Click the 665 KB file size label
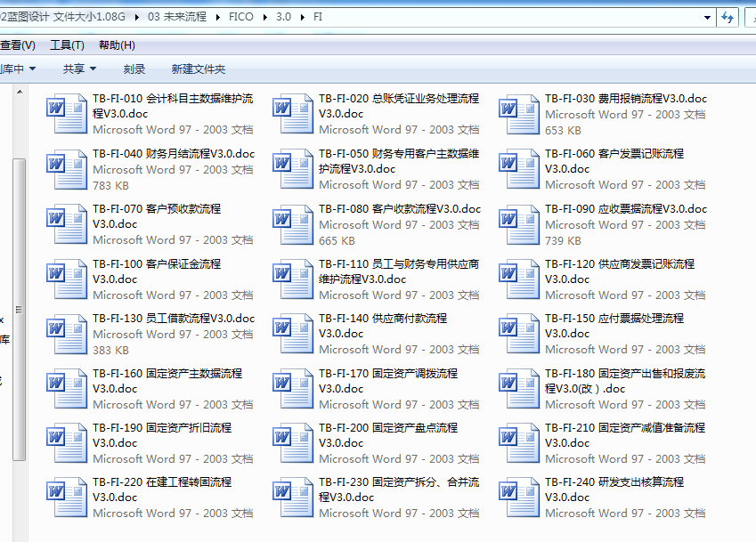The height and width of the screenshot is (542, 756). coord(337,241)
